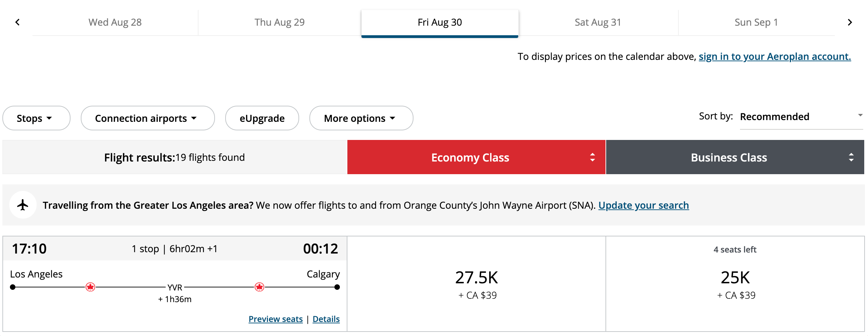
Task: Click sign in to your Aeroplan account link
Action: (x=775, y=56)
